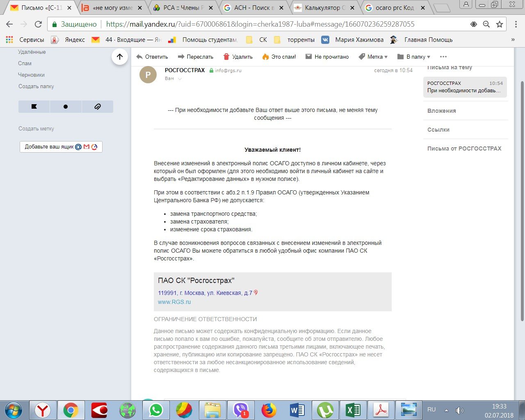Expand recipient details chevron next to Вам
525x420 pixels.
(180, 79)
